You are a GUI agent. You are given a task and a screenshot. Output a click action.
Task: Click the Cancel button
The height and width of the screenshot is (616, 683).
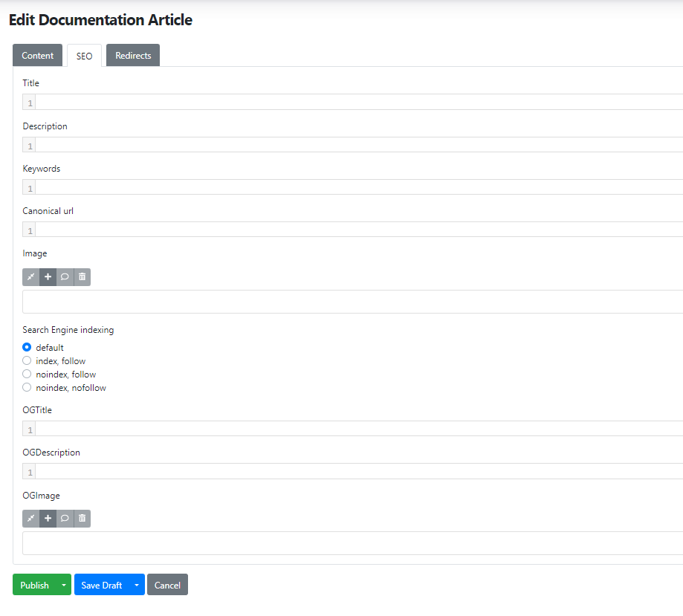click(x=167, y=586)
